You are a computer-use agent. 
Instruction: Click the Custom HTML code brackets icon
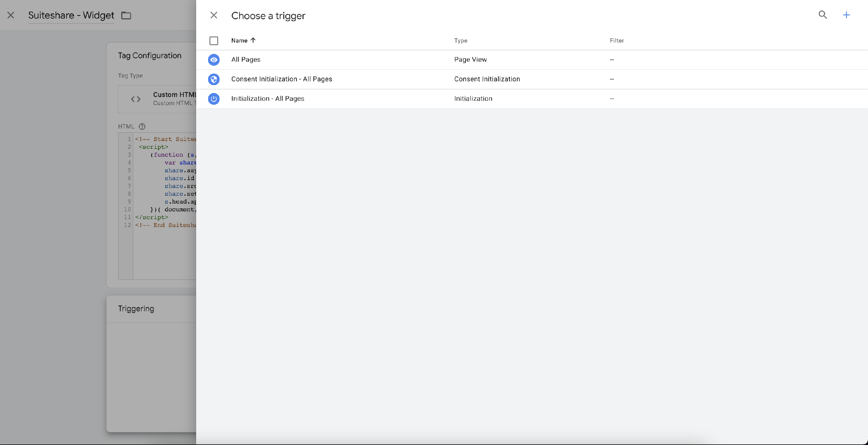135,99
